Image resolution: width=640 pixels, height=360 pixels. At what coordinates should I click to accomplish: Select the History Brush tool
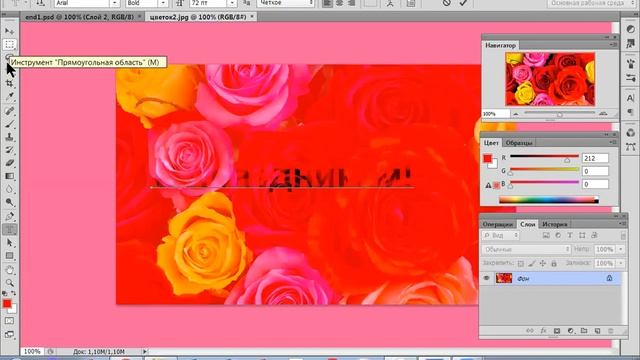(x=9, y=150)
